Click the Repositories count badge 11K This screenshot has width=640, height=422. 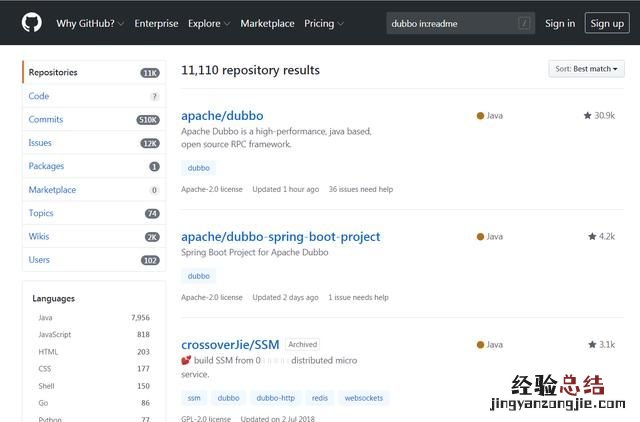tap(149, 73)
